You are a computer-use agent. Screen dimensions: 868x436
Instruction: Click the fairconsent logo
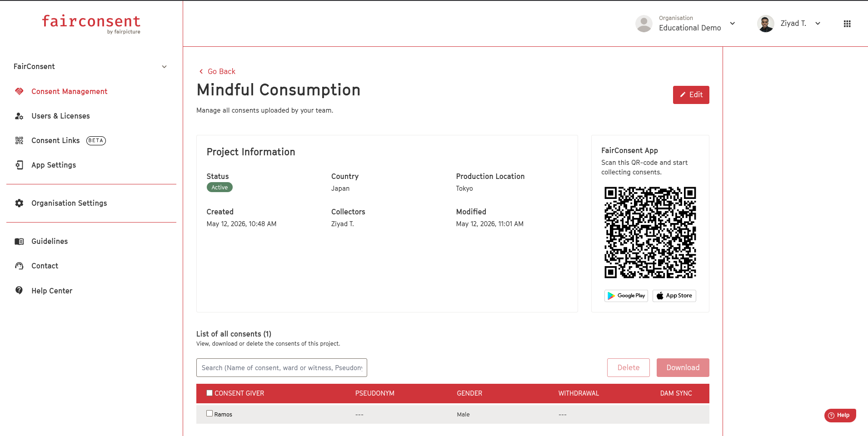pyautogui.click(x=91, y=24)
